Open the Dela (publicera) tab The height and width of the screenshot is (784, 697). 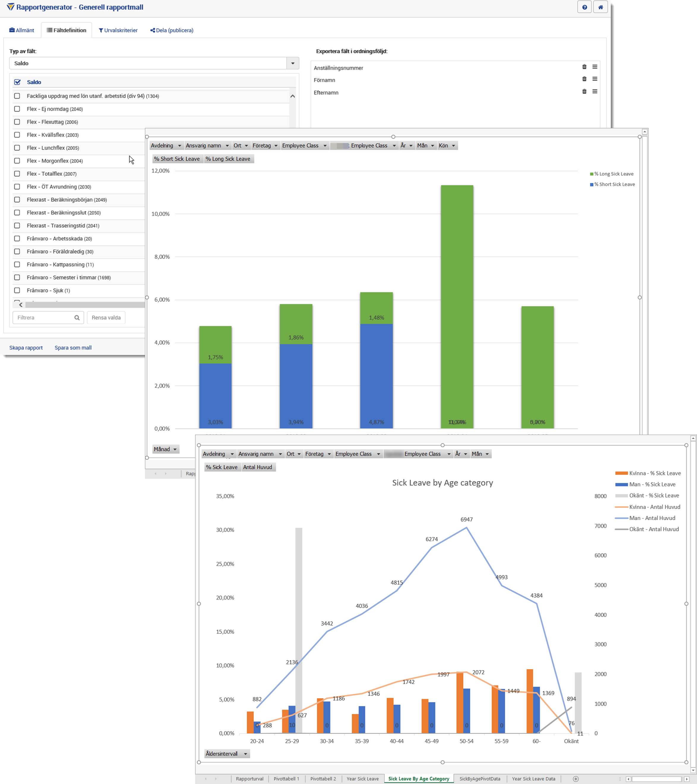[x=172, y=30]
